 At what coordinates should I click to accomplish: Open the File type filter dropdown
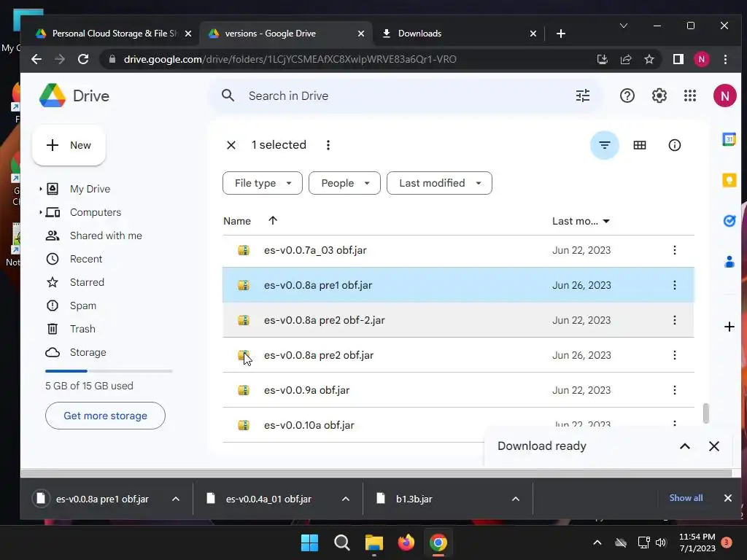pos(263,183)
